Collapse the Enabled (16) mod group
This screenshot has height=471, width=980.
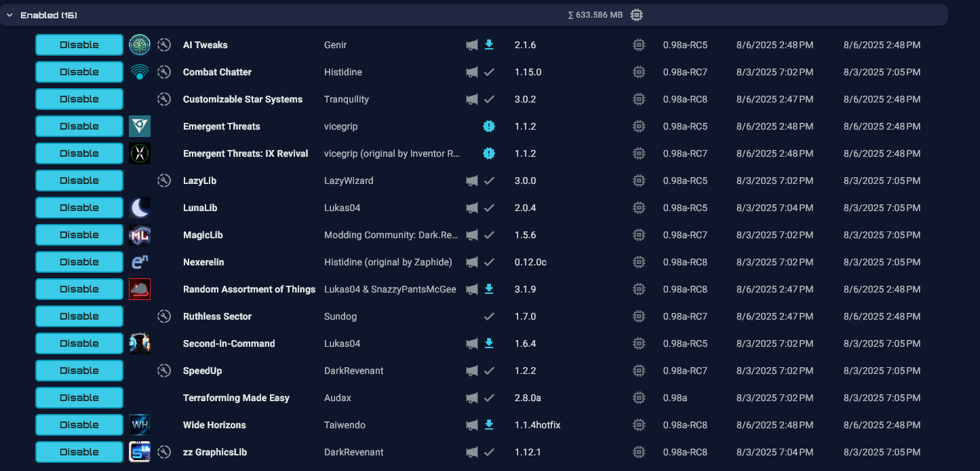(x=9, y=15)
